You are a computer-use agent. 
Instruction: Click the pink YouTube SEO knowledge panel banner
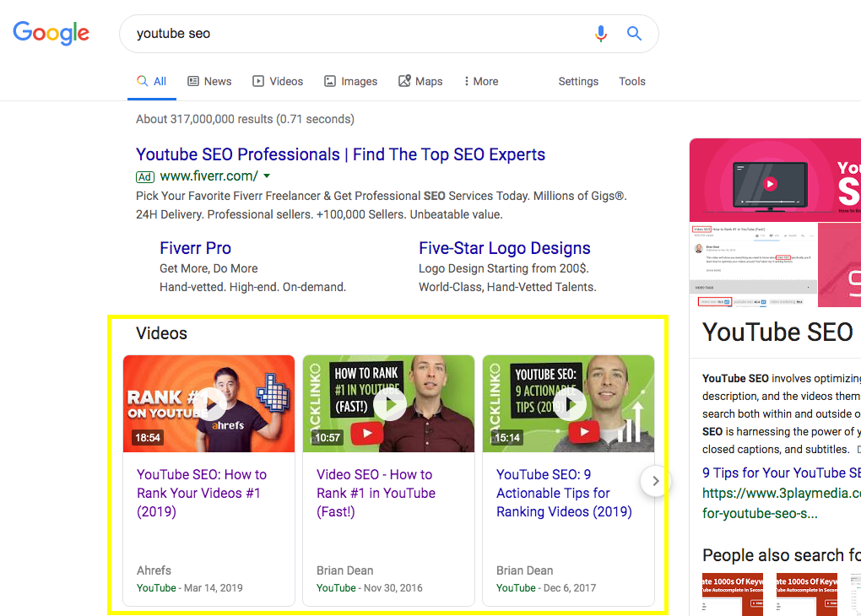776,180
